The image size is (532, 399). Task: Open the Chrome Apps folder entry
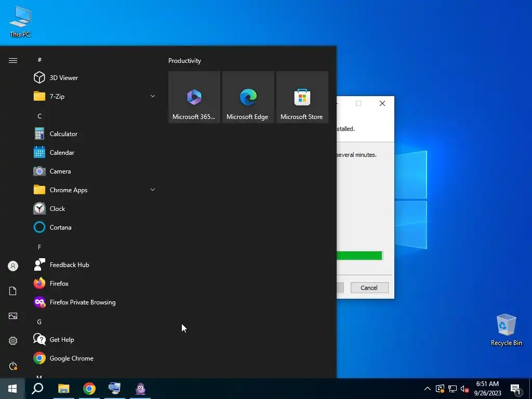[95, 190]
